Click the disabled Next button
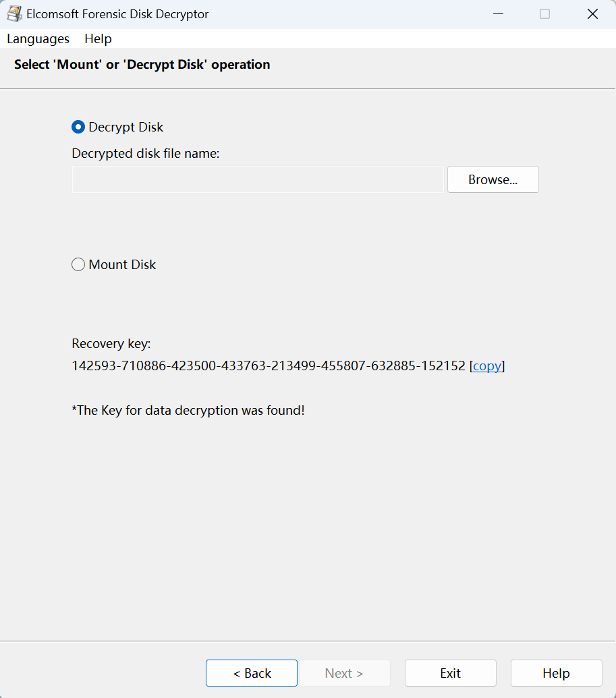Screen dimensions: 616x698 tap(344, 673)
